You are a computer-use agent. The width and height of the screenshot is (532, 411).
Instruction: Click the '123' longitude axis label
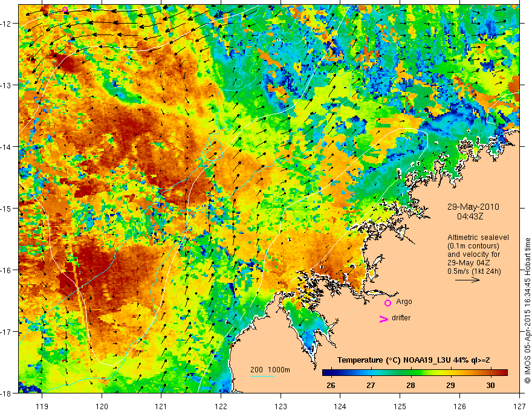281,406
